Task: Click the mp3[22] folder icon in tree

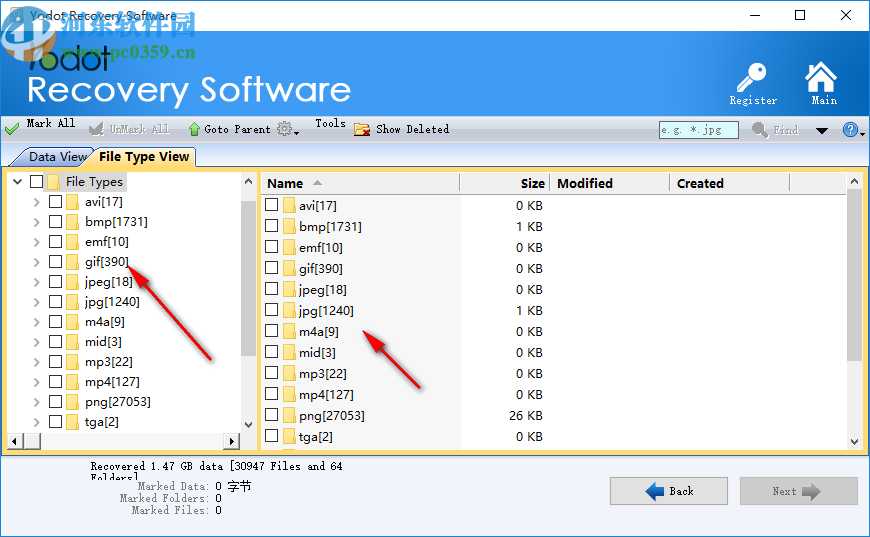Action: click(x=72, y=362)
